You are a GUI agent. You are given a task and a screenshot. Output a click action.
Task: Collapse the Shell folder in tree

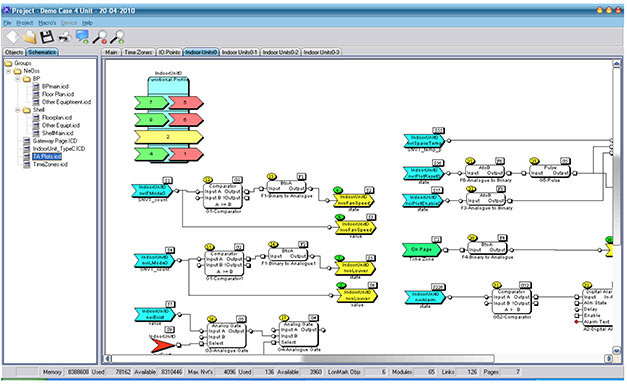(18, 110)
